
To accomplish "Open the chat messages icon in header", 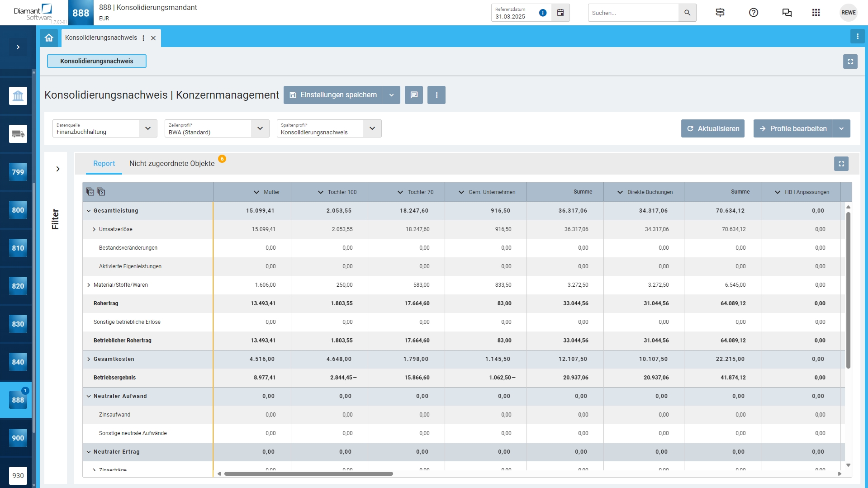I will [787, 13].
